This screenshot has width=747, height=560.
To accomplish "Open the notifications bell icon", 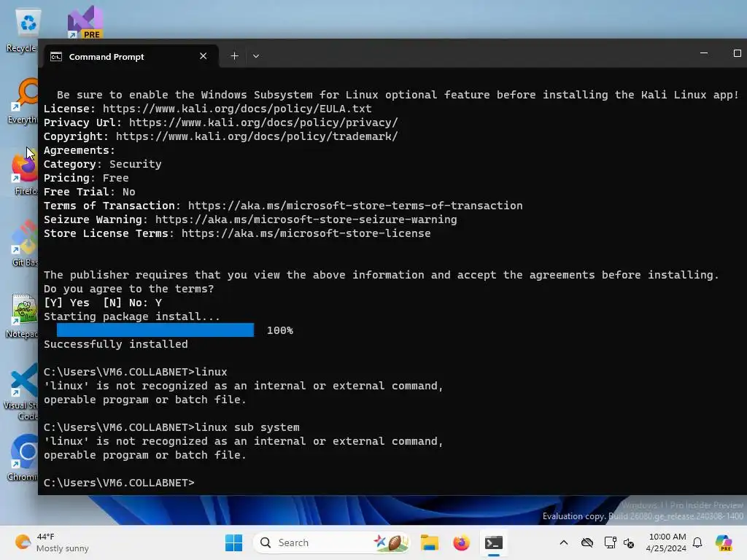I will (x=697, y=542).
